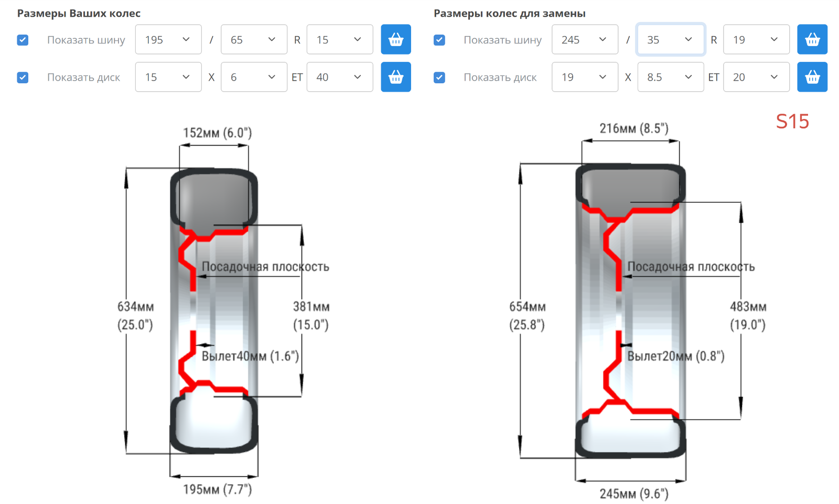Screen dimensions: 839x504
Task: Add your current tire to cart
Action: click(x=395, y=39)
